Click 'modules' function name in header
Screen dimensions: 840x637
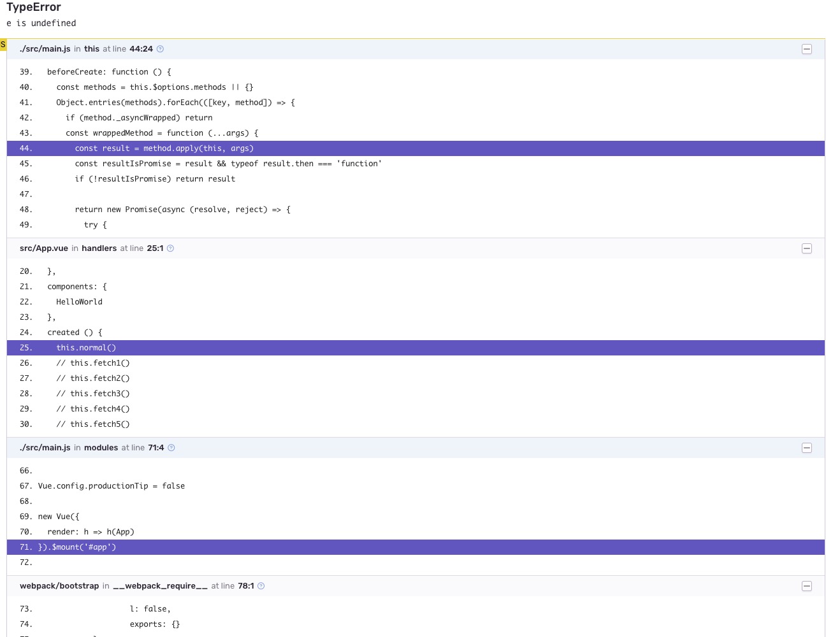pyautogui.click(x=101, y=448)
